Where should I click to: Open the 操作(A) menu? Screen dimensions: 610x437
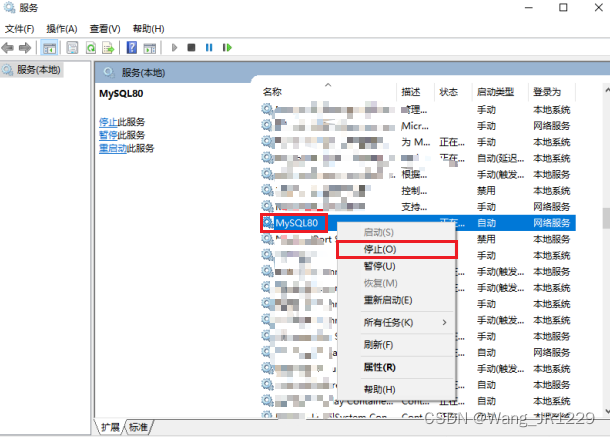point(62,29)
